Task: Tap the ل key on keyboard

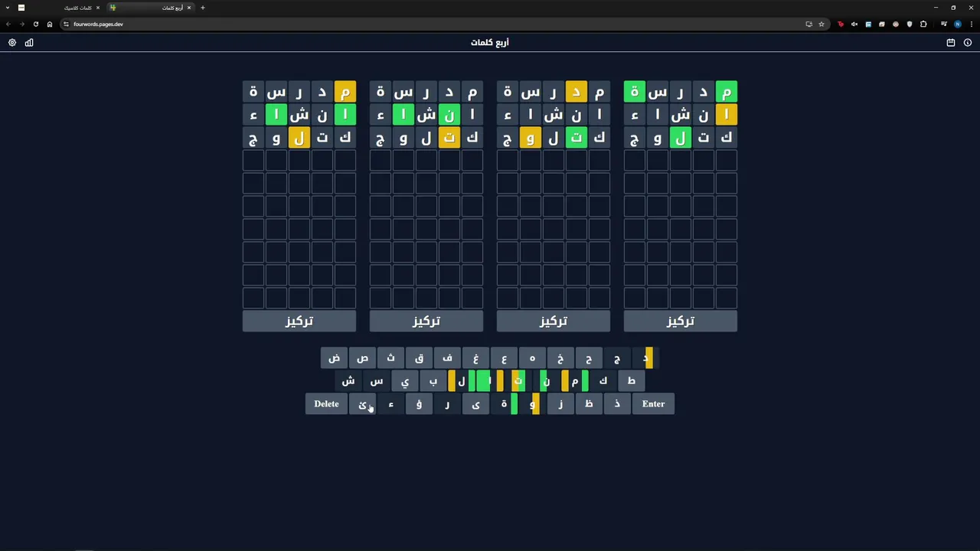Action: point(462,381)
